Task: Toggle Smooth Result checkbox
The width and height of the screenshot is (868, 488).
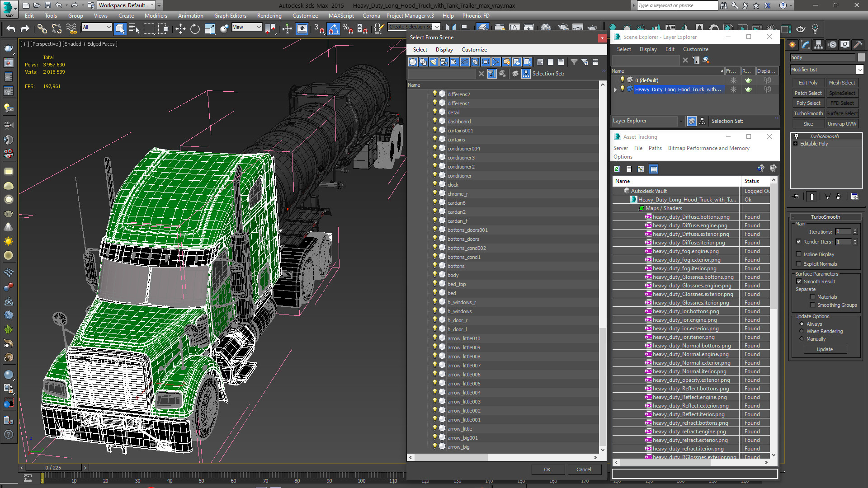Action: tap(799, 282)
